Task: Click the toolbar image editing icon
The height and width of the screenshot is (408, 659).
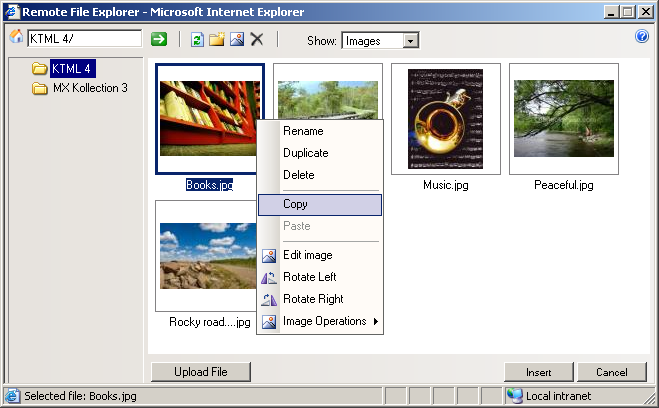Action: coord(237,39)
